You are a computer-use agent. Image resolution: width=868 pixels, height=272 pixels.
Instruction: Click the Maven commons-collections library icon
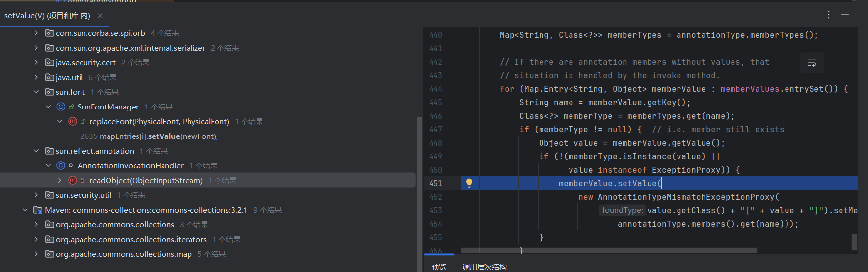37,210
